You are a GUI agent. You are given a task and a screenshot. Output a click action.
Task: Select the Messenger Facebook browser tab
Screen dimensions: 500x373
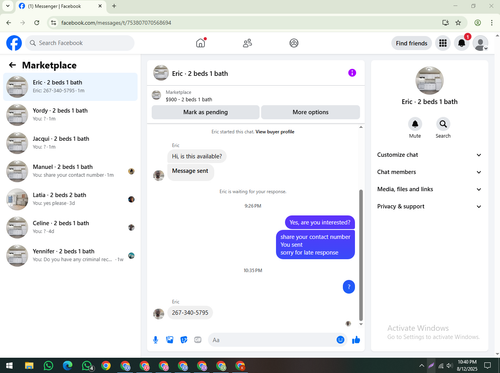point(60,6)
